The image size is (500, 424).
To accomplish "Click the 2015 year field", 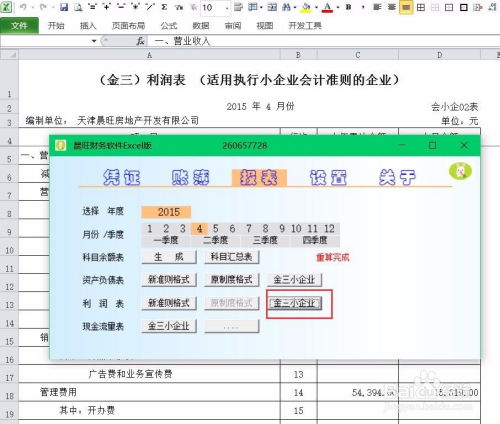I will coord(166,212).
